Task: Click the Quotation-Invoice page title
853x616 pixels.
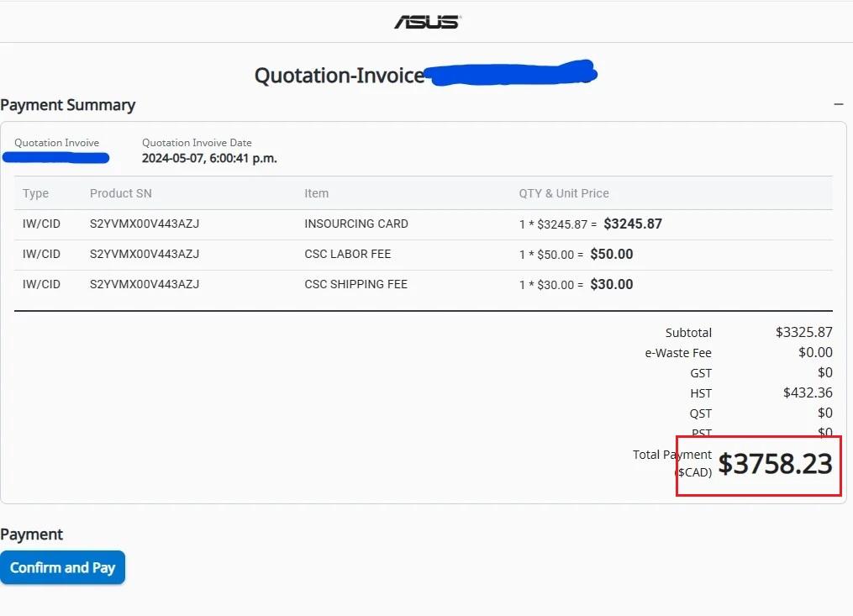Action: click(x=340, y=76)
